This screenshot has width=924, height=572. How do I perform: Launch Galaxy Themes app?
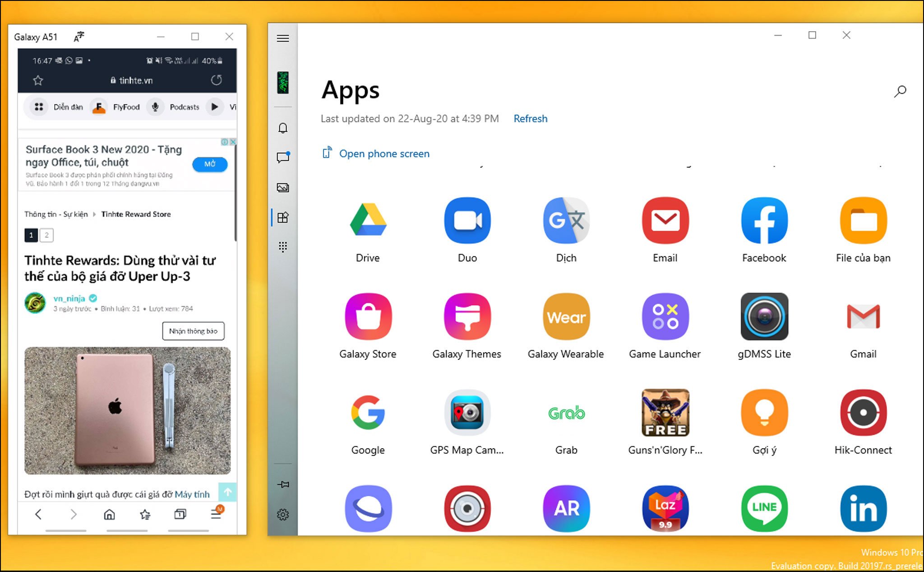coord(467,316)
